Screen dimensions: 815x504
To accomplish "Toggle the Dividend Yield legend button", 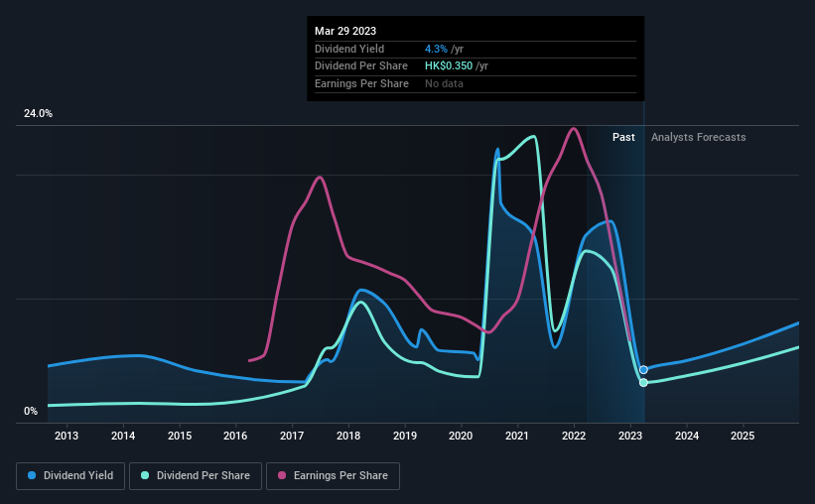I will (x=70, y=476).
